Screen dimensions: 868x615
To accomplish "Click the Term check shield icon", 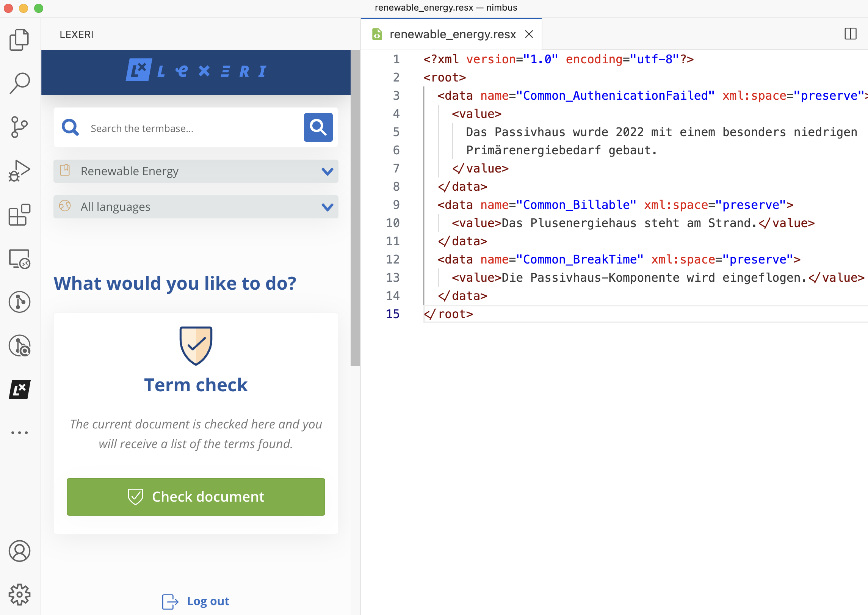I will [196, 345].
